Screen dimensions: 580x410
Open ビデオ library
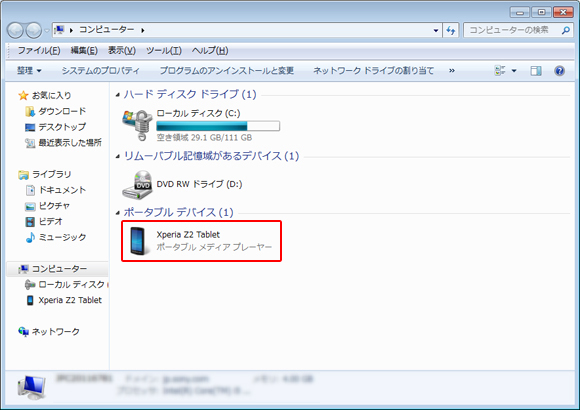(x=51, y=221)
